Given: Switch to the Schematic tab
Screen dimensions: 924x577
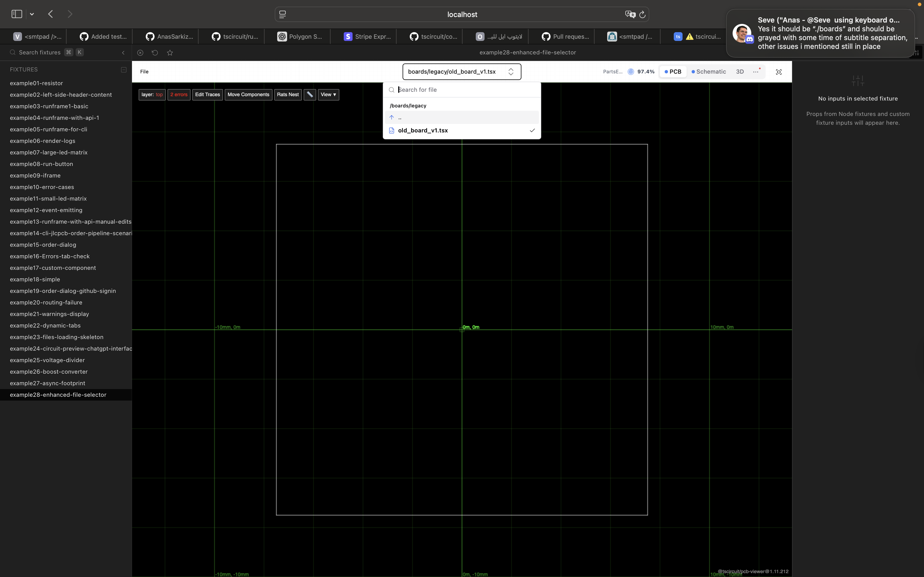Looking at the screenshot, I should coord(709,72).
